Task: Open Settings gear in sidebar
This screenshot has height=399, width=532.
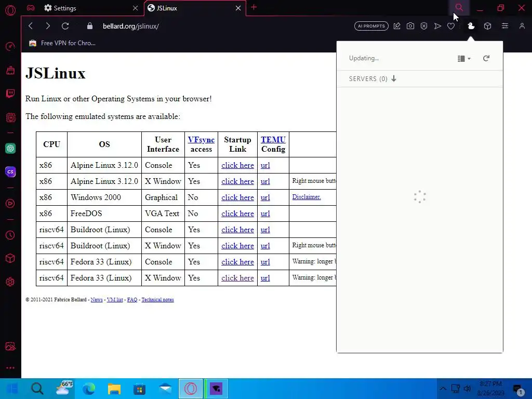Action: pyautogui.click(x=10, y=282)
